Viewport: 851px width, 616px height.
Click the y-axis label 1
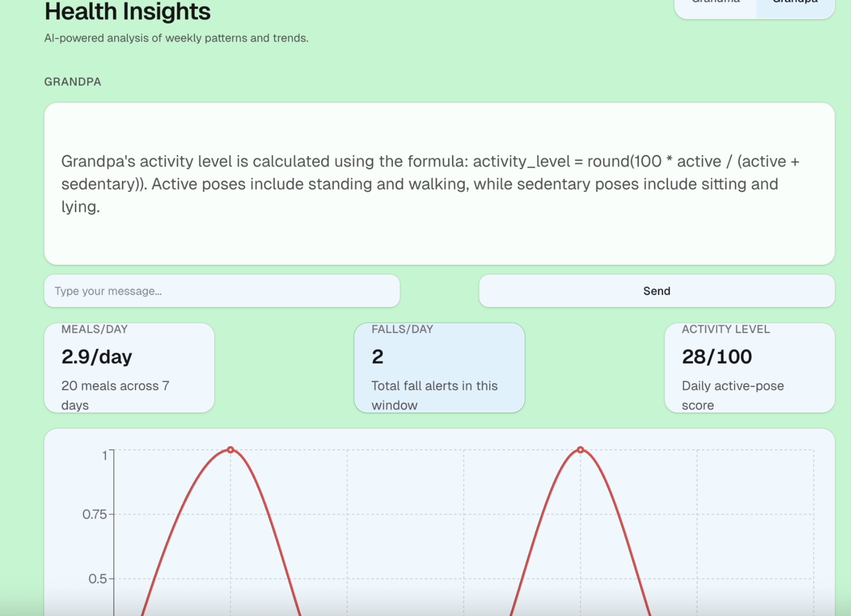coord(105,455)
